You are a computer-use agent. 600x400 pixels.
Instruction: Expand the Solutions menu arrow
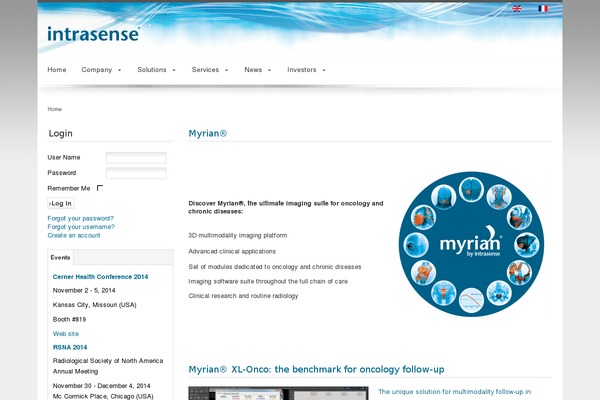(174, 70)
